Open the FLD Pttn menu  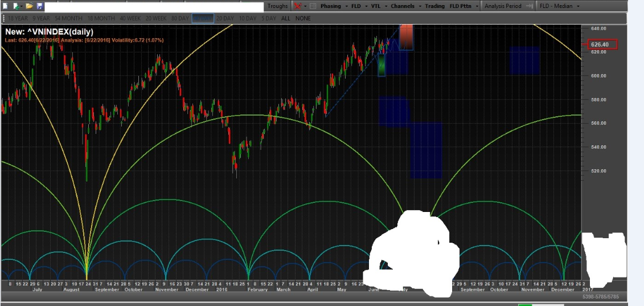pos(461,6)
